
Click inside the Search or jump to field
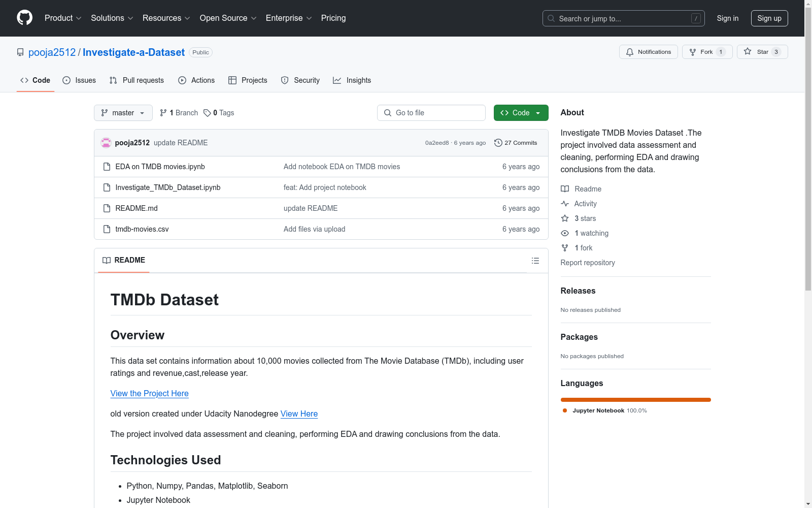(x=624, y=18)
